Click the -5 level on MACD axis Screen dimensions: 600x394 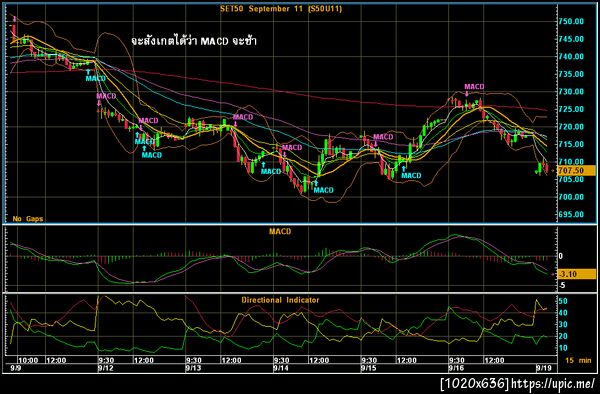pos(562,285)
